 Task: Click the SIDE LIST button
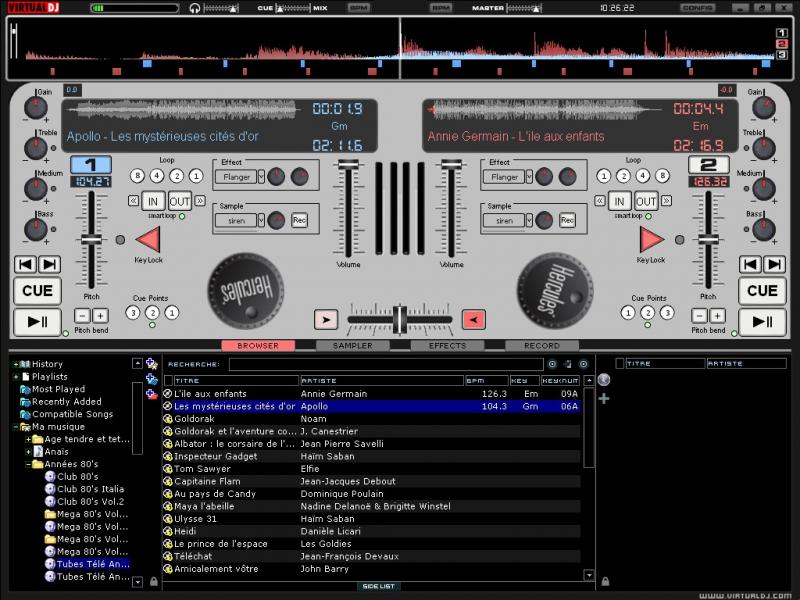pos(378,587)
